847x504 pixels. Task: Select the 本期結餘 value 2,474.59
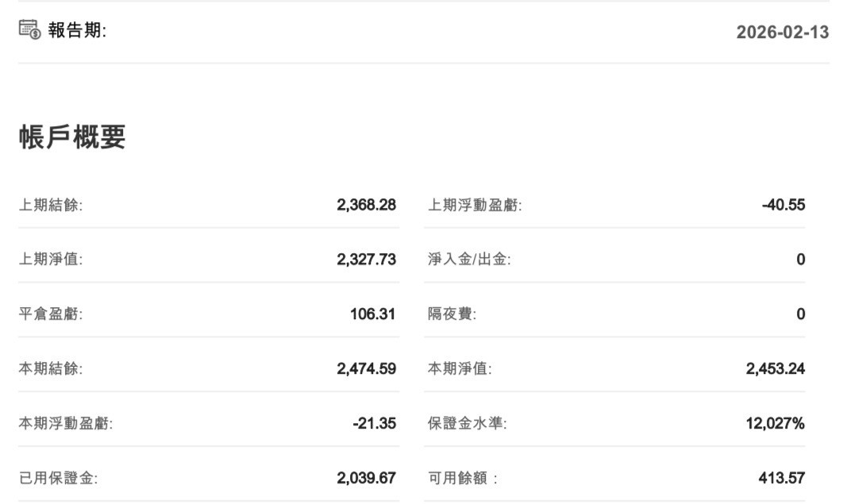click(366, 368)
